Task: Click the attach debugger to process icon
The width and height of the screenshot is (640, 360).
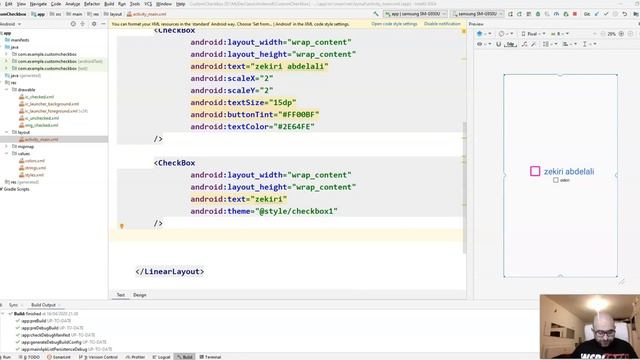Action: coord(566,14)
